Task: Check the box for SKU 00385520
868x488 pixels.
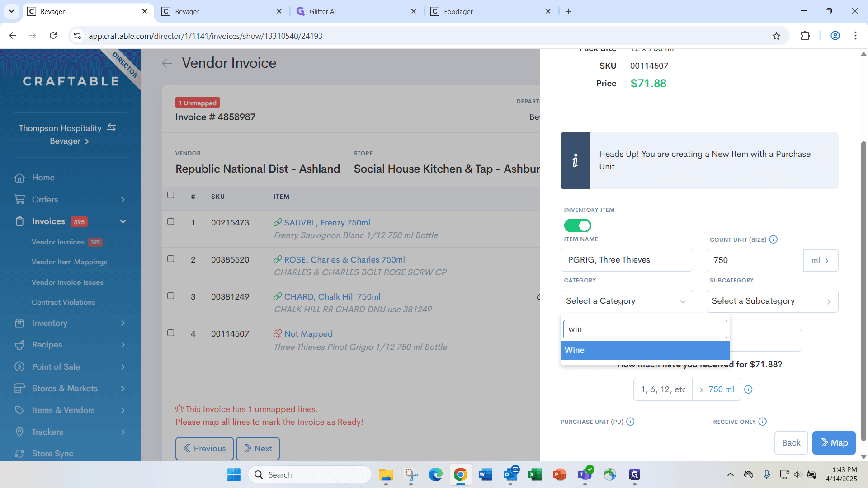Action: point(170,258)
